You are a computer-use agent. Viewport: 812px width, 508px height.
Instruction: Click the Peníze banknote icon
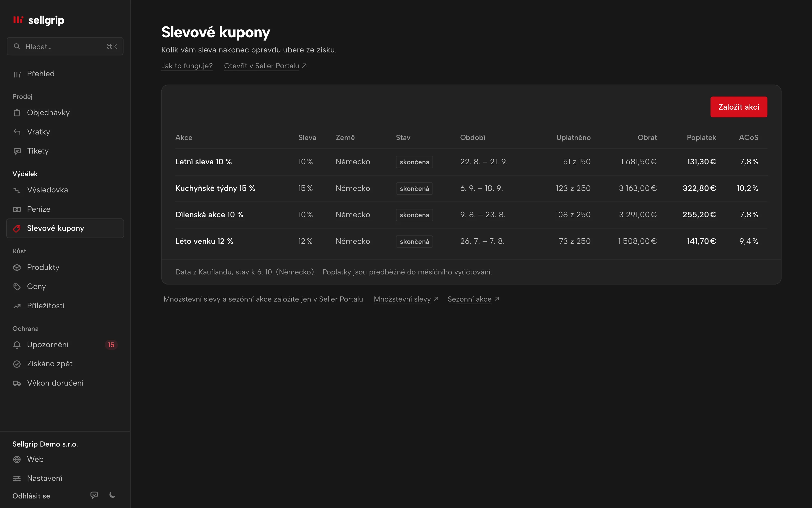(x=17, y=209)
